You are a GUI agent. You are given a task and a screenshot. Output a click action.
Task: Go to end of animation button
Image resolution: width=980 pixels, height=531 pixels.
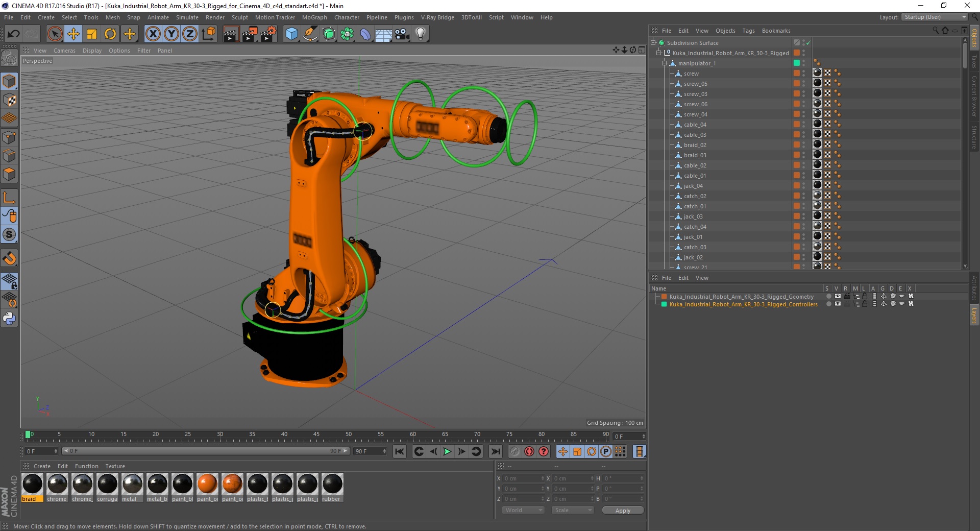496,451
